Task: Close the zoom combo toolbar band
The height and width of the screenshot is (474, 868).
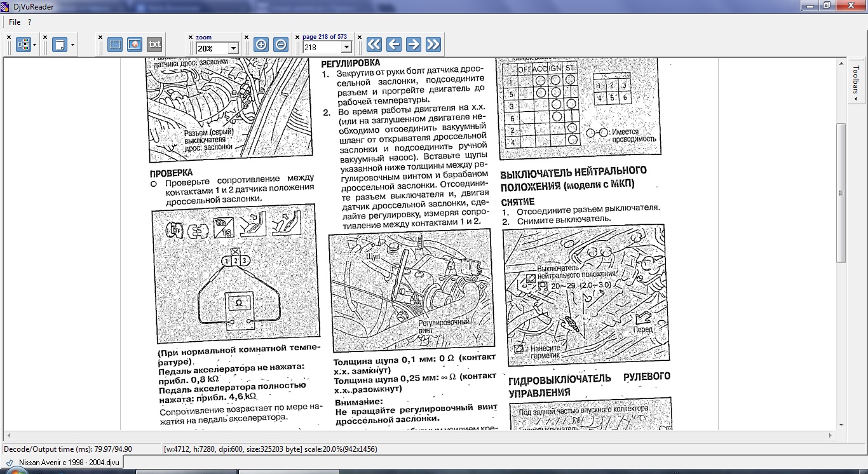Action: (191, 37)
